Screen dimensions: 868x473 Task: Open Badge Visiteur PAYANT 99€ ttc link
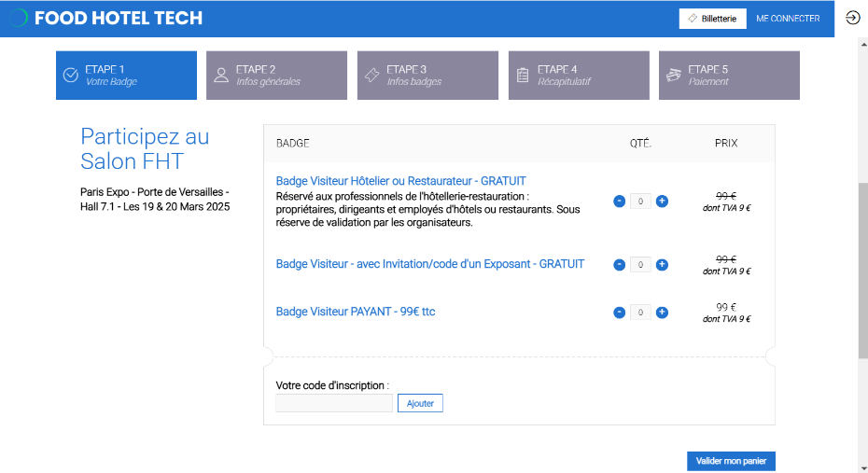point(356,312)
